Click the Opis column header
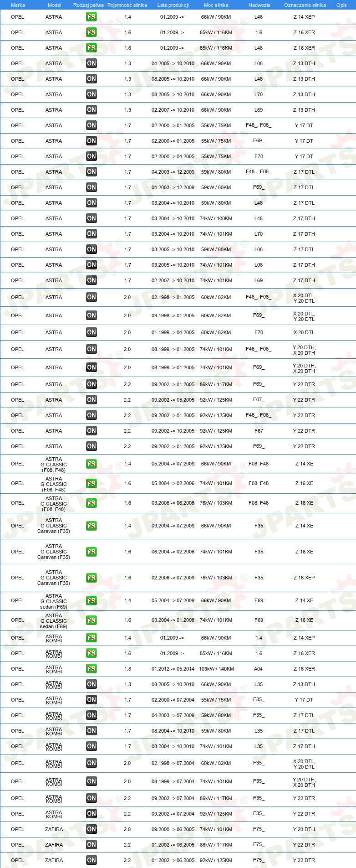The height and width of the screenshot is (868, 356). click(x=341, y=5)
